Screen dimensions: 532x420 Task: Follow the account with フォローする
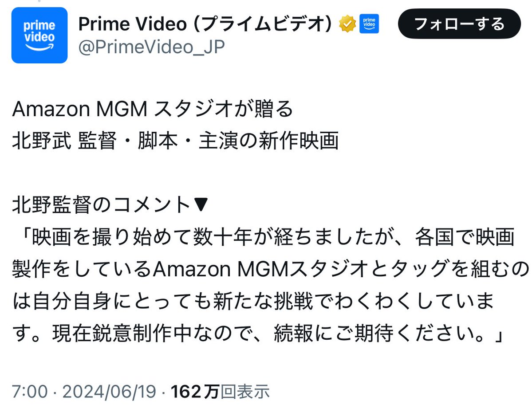point(459,24)
